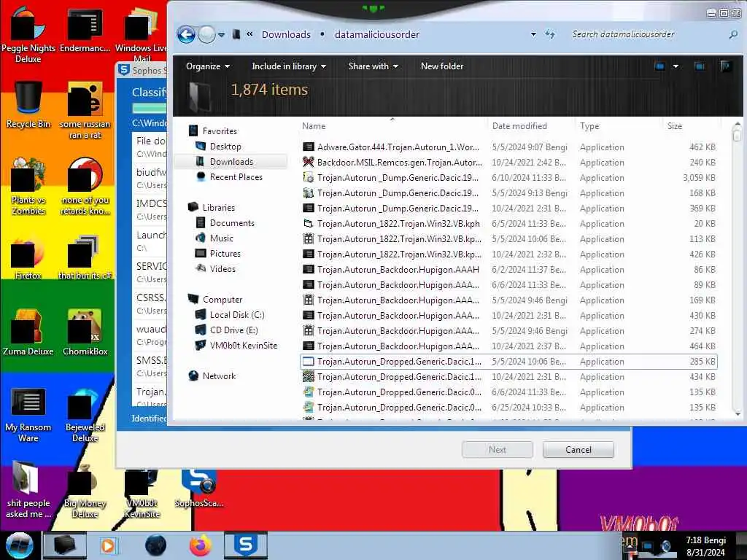Click the Forward navigation button in Explorer
The image size is (747, 560).
[x=206, y=34]
